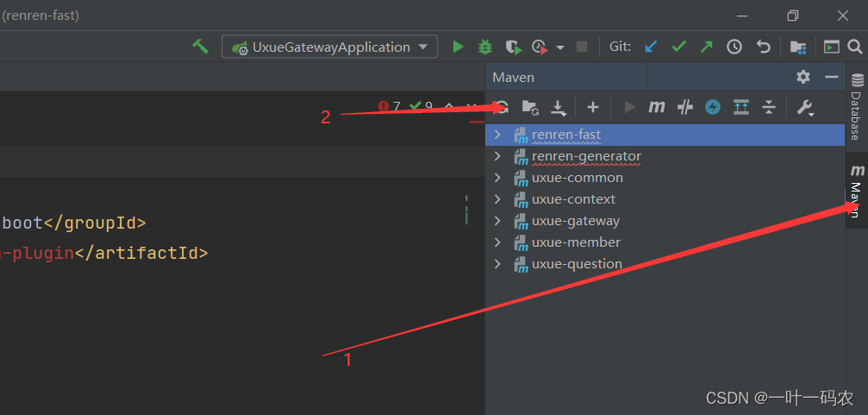This screenshot has width=868, height=415.
Task: Hide the Maven tool window
Action: (x=832, y=77)
